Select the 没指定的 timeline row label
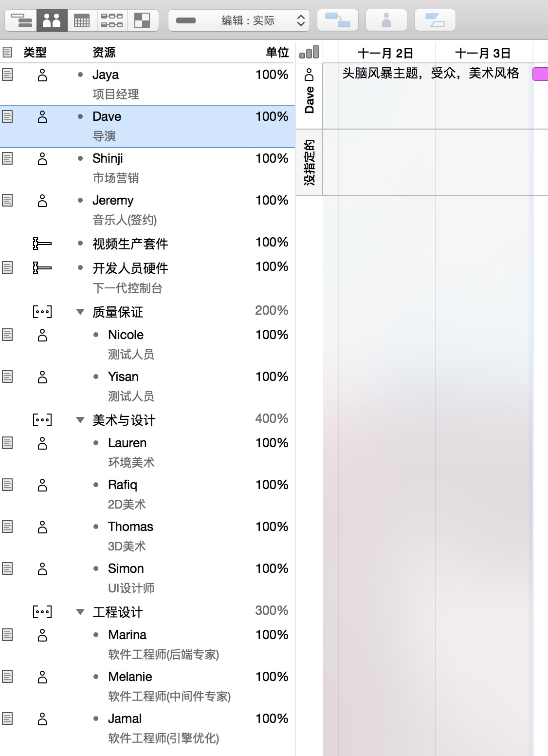Image resolution: width=548 pixels, height=756 pixels. pyautogui.click(x=309, y=162)
